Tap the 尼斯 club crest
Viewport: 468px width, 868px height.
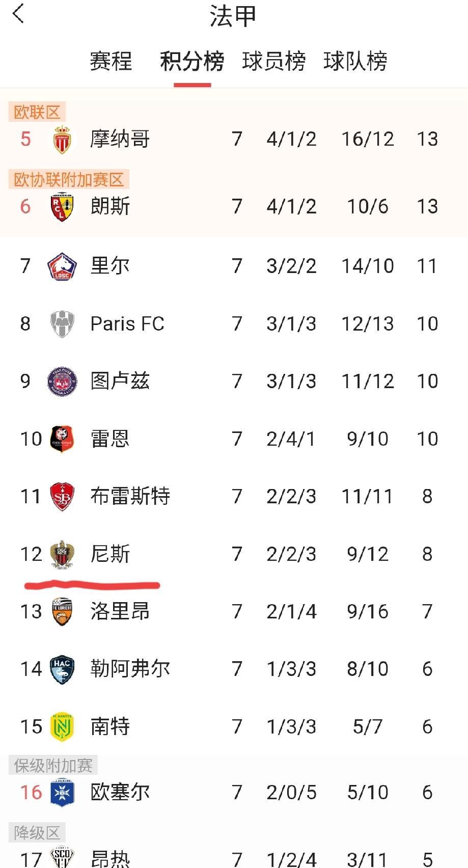(x=62, y=554)
